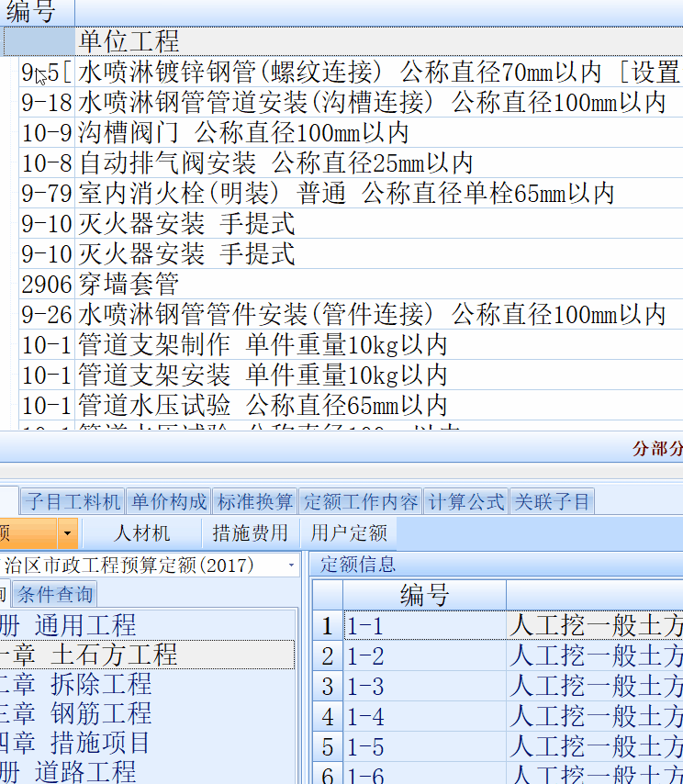Click the 定额信息 panel title
Image resolution: width=683 pixels, height=784 pixels.
pos(357,565)
